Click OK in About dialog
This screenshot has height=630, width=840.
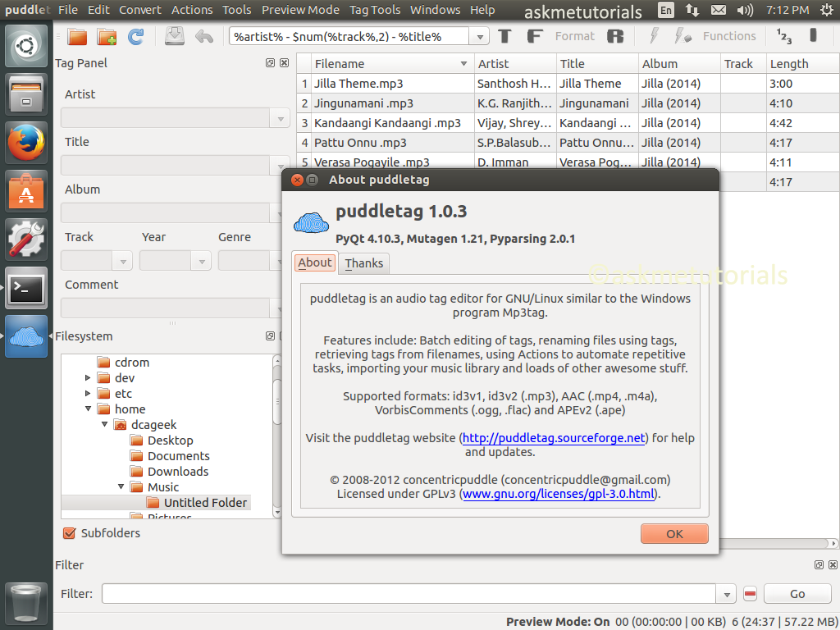point(674,533)
